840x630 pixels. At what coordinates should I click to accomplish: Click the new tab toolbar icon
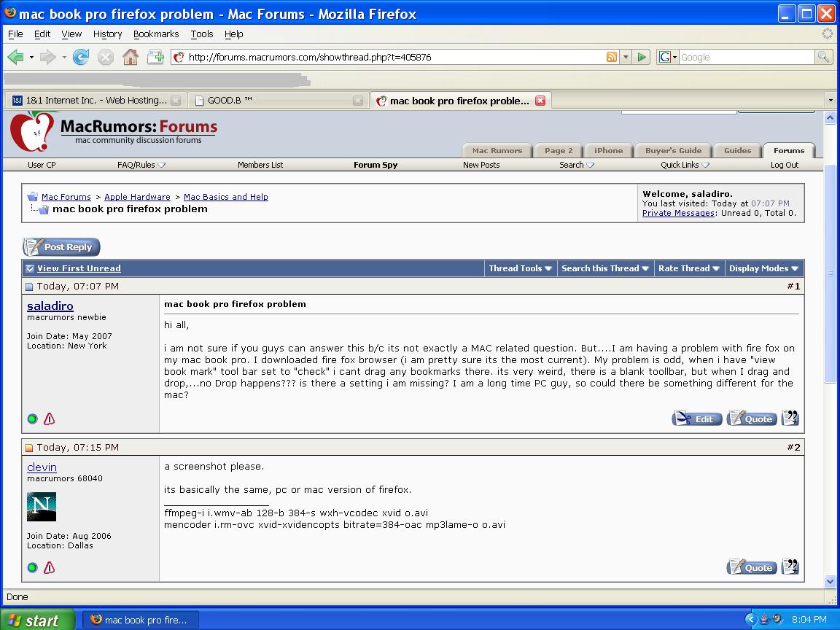155,57
